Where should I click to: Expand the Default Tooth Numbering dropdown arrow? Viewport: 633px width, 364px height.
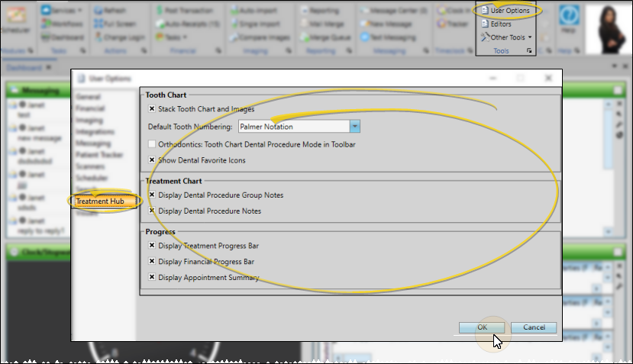[x=355, y=127]
